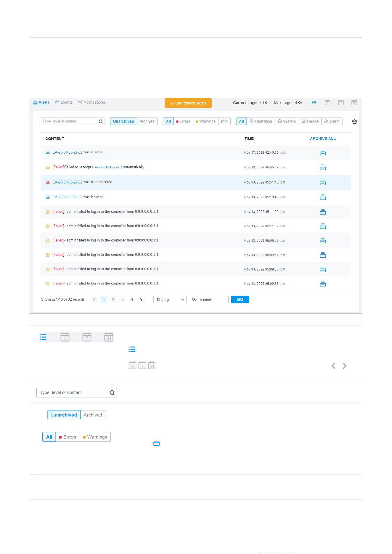The width and height of the screenshot is (392, 554).
Task: Go to next page with right chevron
Action: pyautogui.click(x=141, y=299)
